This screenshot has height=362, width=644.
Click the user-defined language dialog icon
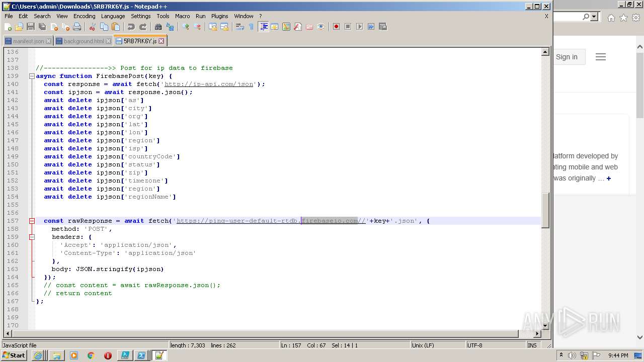pos(275,27)
